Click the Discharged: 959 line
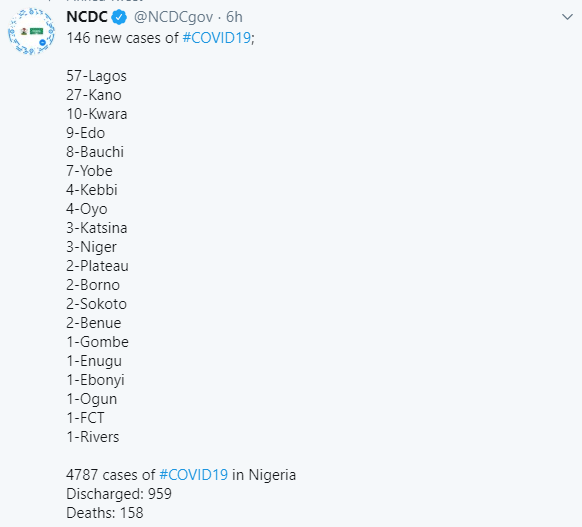This screenshot has height=527, width=582. 119,494
